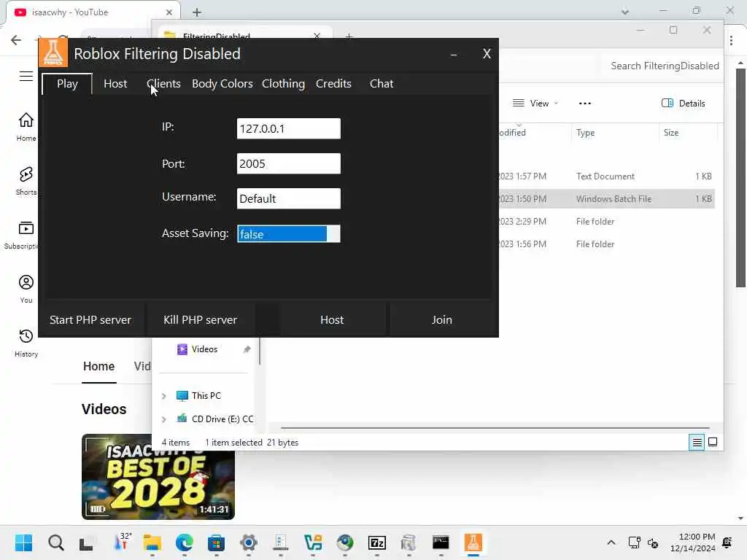Click the Search FilteringDisabled box in Explorer
Screen dimensions: 747x560
[664, 66]
